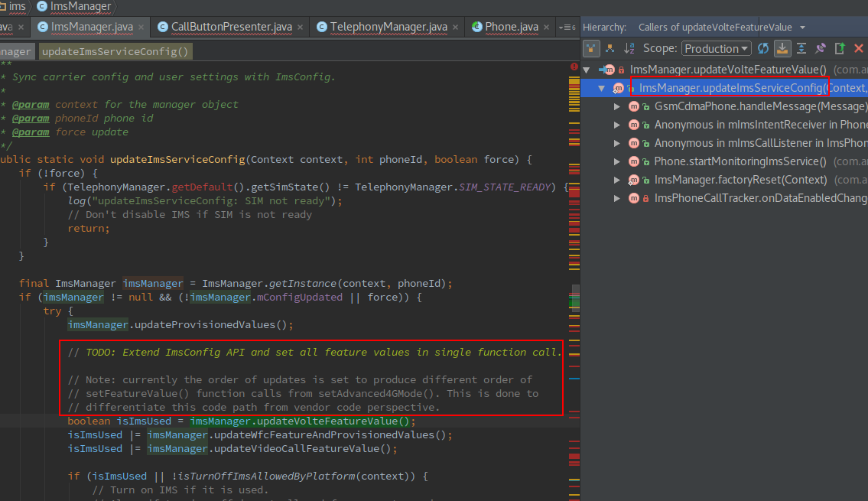Toggle alphabetical sort in Hierarchy panel
The height and width of the screenshot is (501, 868).
629,49
